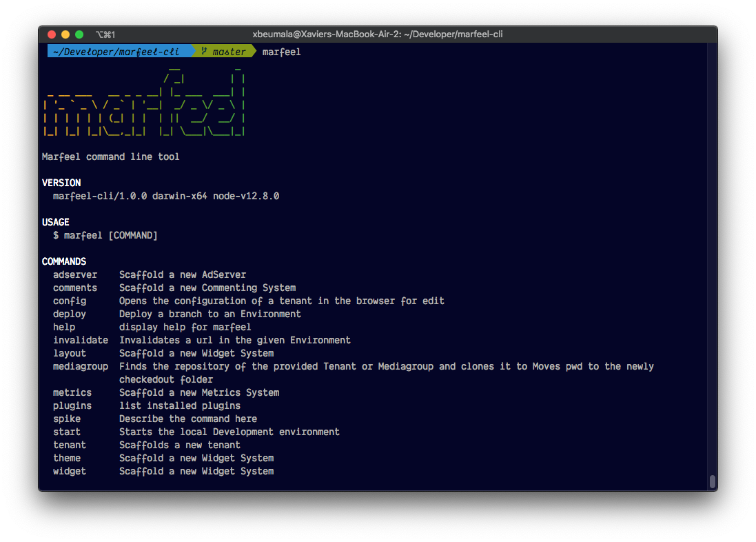Click 'Describe the command here' description

coord(188,419)
